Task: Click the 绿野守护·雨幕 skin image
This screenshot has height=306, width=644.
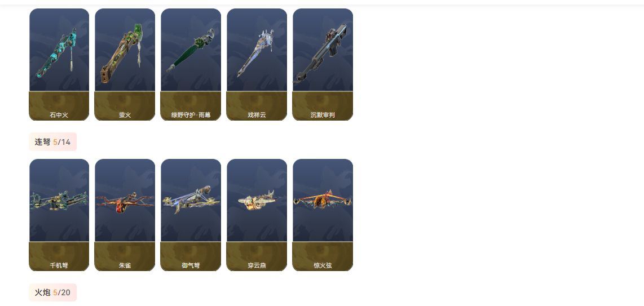Action: (x=191, y=50)
